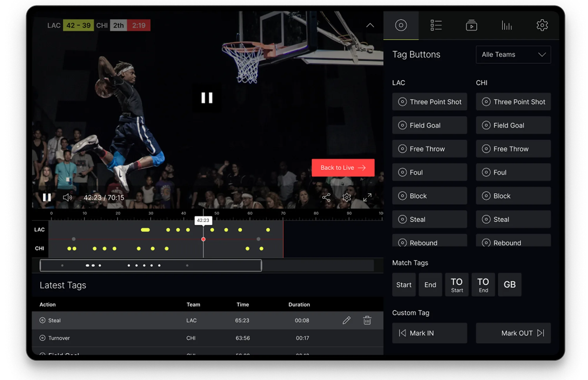The image size is (588, 380).
Task: Click the 2th period indicator
Action: (x=118, y=25)
